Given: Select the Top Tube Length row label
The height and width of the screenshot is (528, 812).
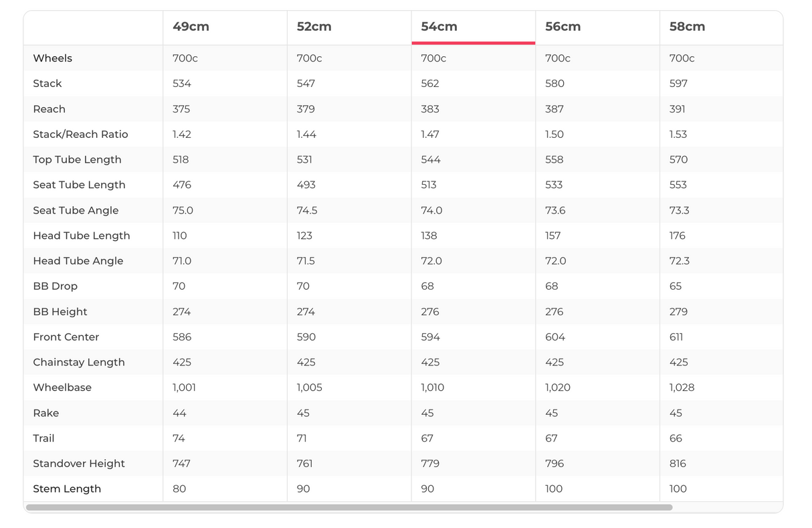Looking at the screenshot, I should tap(77, 160).
